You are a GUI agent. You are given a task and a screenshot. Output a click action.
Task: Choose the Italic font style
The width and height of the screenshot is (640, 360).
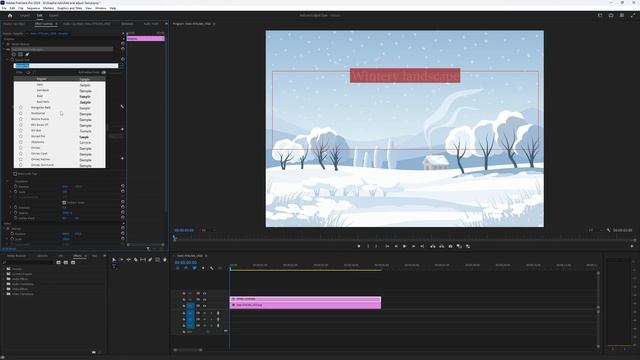[40, 84]
